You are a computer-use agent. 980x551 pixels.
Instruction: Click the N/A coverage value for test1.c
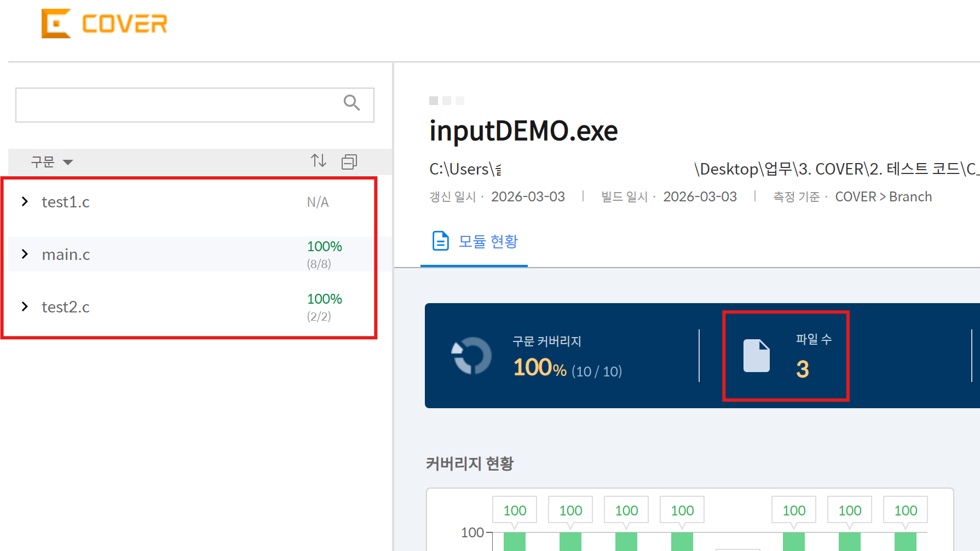(318, 202)
